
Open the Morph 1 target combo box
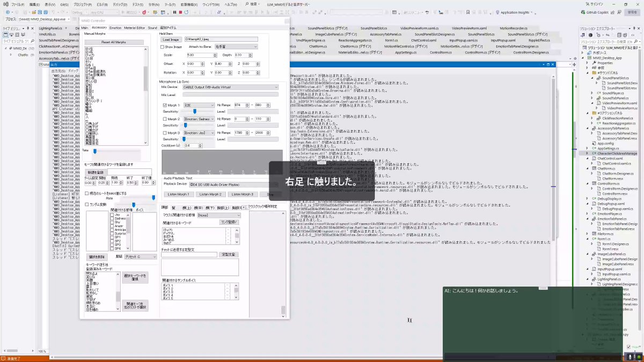click(x=199, y=105)
